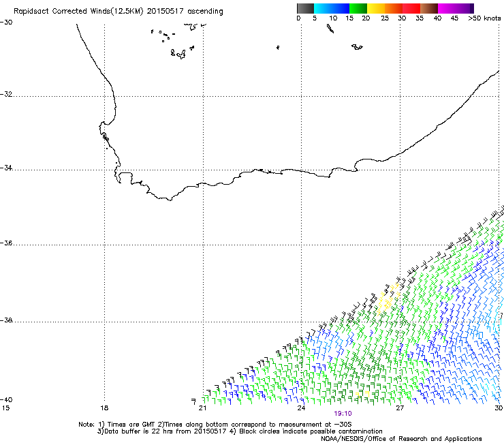Click the 'NOAA/NESDIS/Office of Research and Applications' credit
Screen dimensions: 504x443
pyautogui.click(x=401, y=439)
